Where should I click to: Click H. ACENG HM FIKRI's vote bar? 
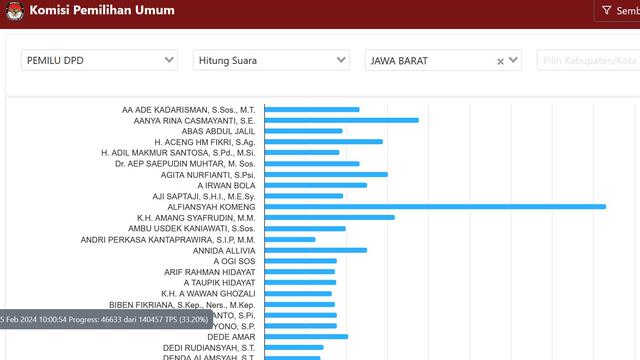click(324, 142)
